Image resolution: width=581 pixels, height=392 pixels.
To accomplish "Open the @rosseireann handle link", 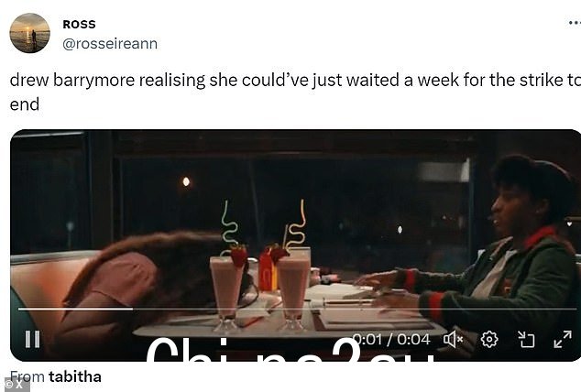I will [x=110, y=44].
